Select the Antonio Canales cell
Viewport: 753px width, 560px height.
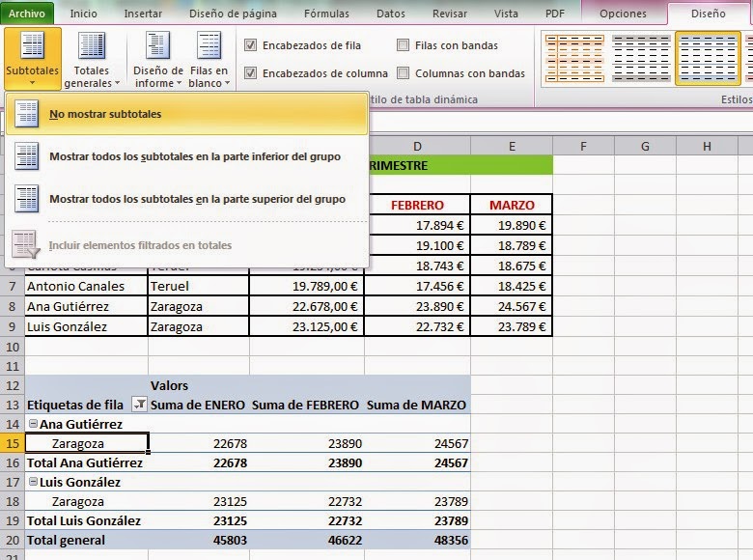[x=86, y=286]
